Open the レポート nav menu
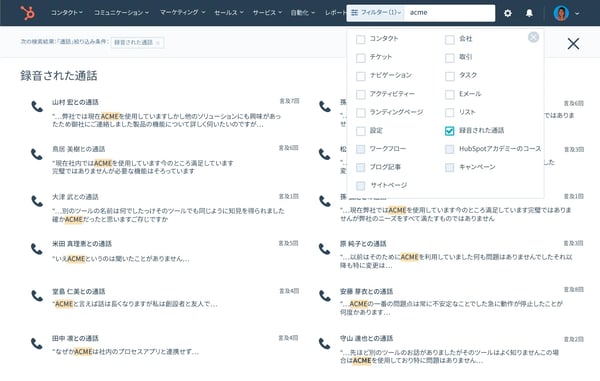The width and height of the screenshot is (600, 381). [x=335, y=13]
